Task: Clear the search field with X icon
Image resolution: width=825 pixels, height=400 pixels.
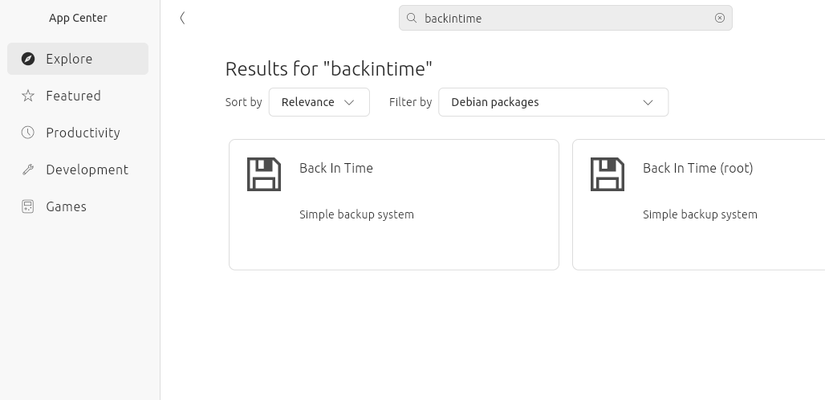Action: click(x=719, y=18)
